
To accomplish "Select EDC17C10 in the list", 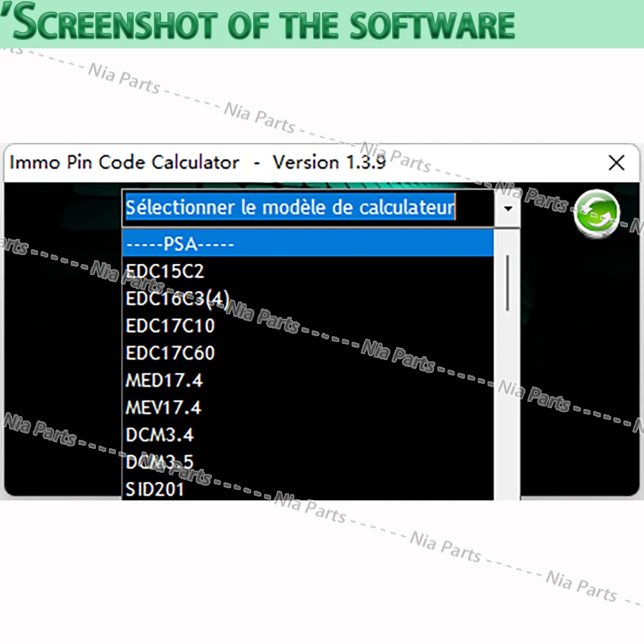I will point(308,326).
